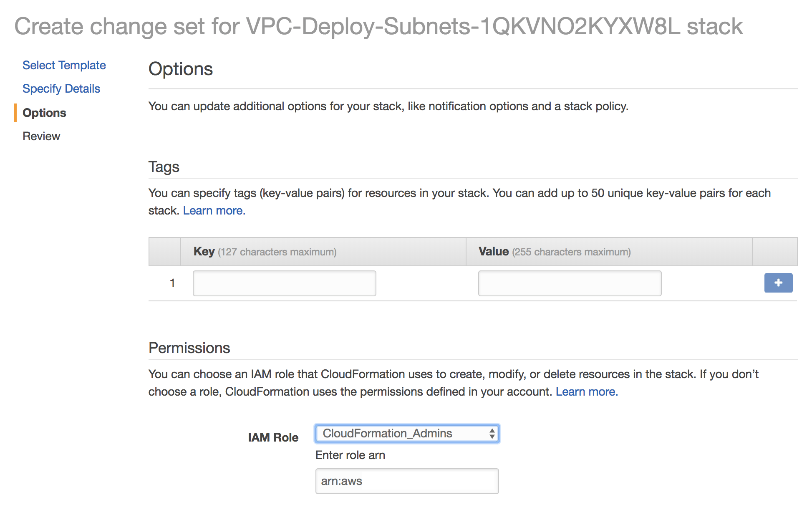Click 'Learn more' in the Tags section

[x=214, y=210]
